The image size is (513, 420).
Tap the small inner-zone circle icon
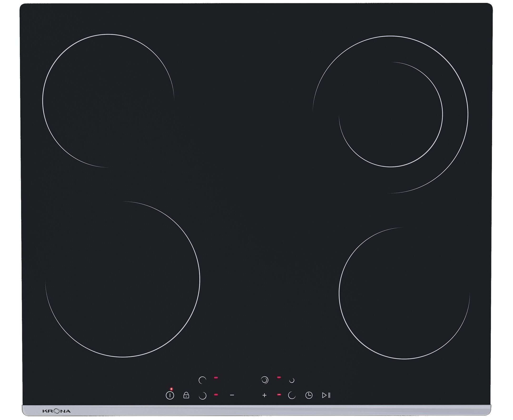click(292, 380)
